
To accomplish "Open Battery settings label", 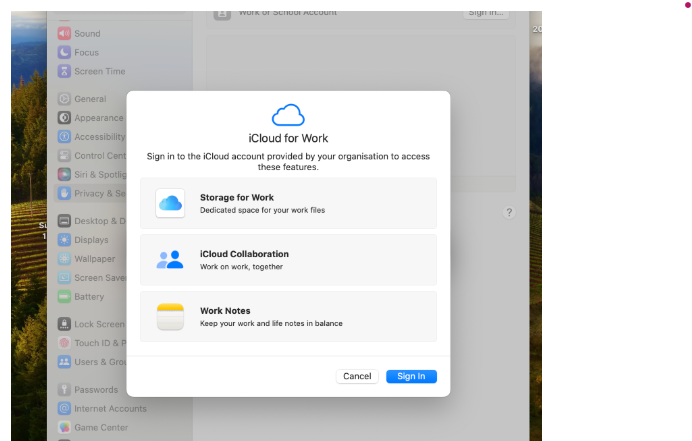I will click(x=89, y=297).
